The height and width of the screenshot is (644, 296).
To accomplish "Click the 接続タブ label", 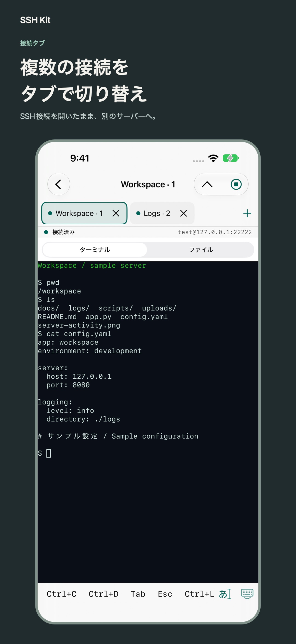I will 32,43.
